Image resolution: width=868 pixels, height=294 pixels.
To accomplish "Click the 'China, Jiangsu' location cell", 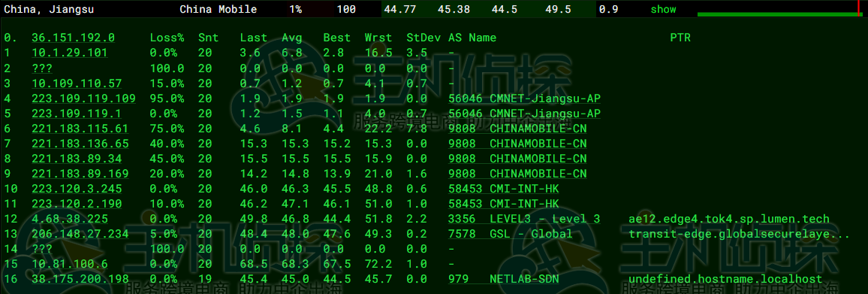I will 49,10.
